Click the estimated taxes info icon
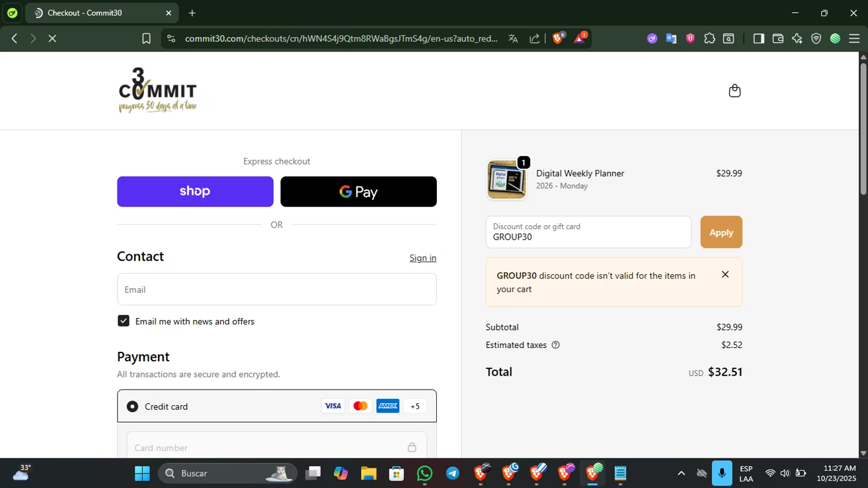Viewport: 868px width, 488px height. pyautogui.click(x=556, y=345)
